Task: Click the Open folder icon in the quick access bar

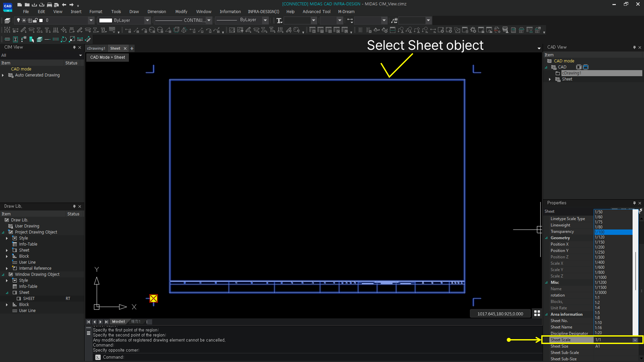Action: point(27,5)
